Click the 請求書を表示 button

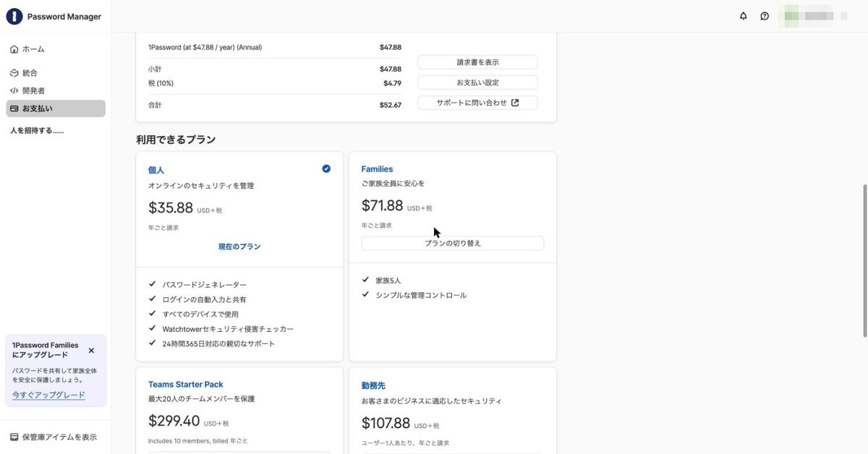477,62
